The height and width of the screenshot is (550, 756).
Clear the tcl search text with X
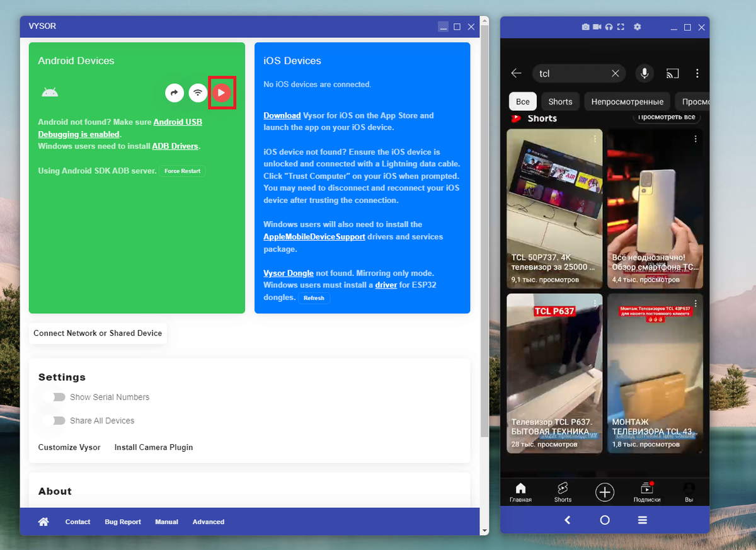(616, 74)
